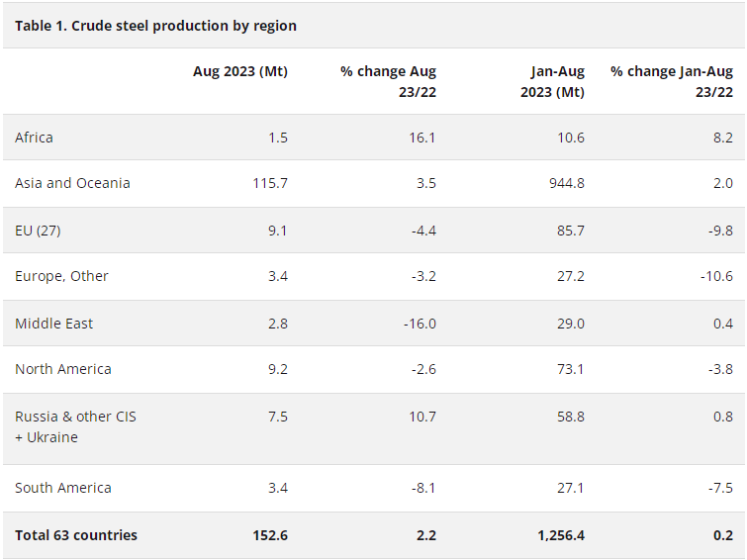Select the 1,256.4 total Jan-Aug value
This screenshot has height=560, width=747.
click(x=559, y=535)
